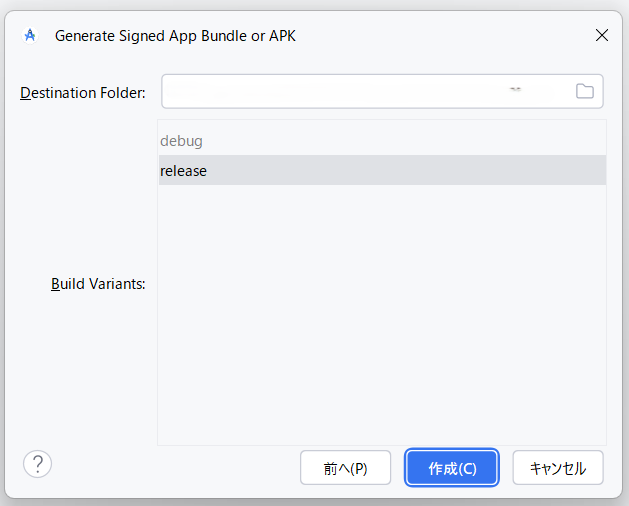This screenshot has width=629, height=506.
Task: Close the Generate Signed App Bundle dialog
Action: pos(601,36)
